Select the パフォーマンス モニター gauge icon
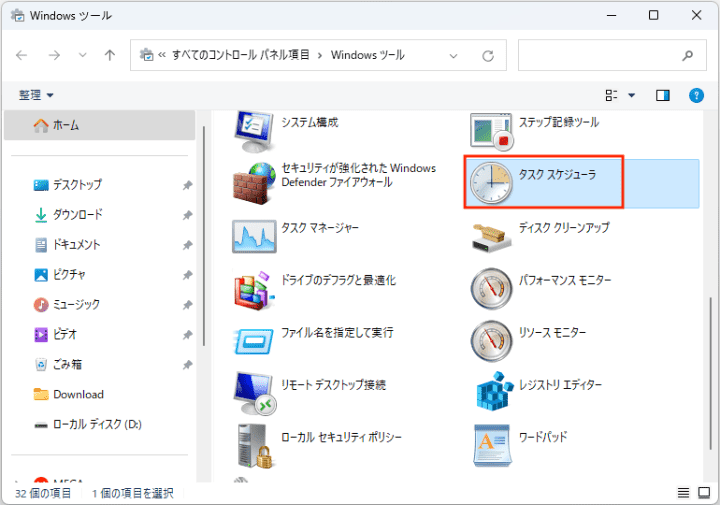The width and height of the screenshot is (720, 505). pos(491,289)
